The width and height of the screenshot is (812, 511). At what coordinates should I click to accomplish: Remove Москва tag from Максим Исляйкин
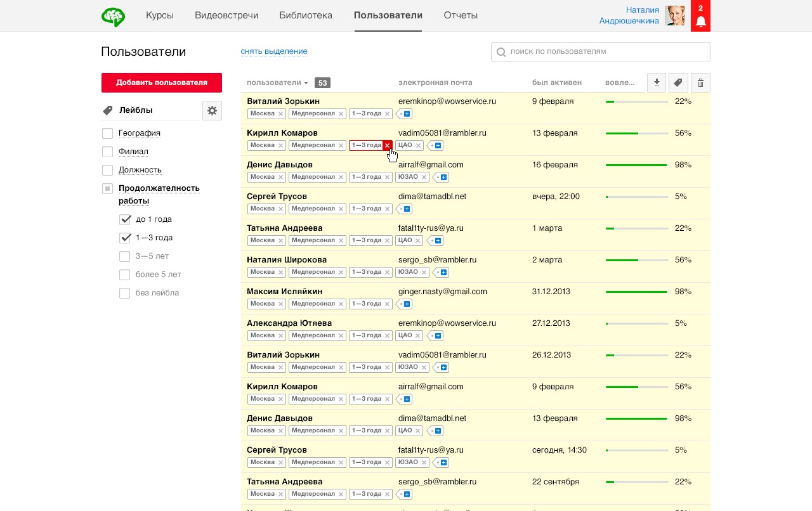coord(281,304)
